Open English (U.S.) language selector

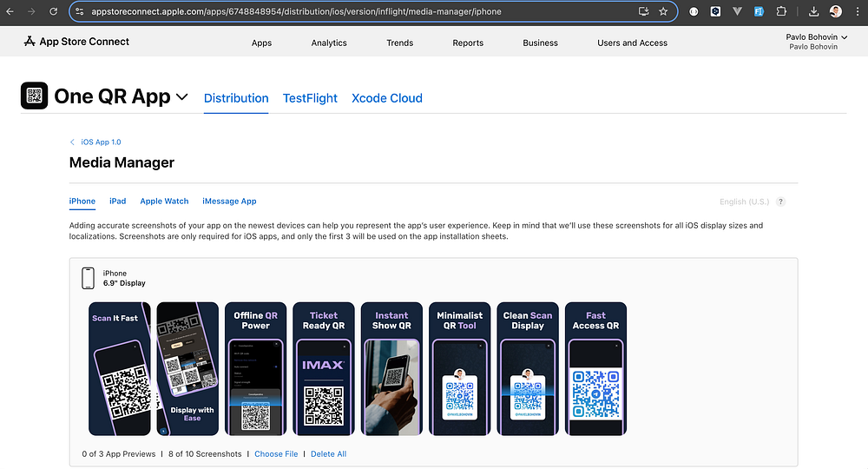click(x=744, y=201)
